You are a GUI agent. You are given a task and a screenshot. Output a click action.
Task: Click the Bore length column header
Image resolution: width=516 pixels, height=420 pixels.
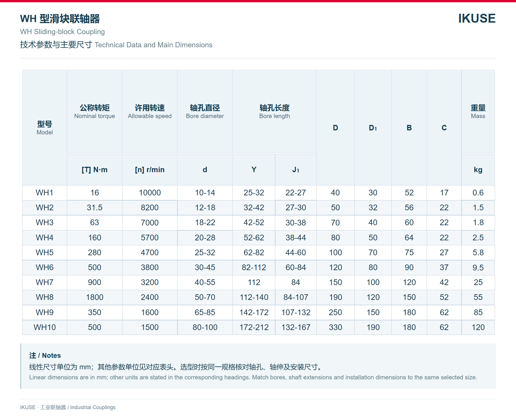[275, 111]
